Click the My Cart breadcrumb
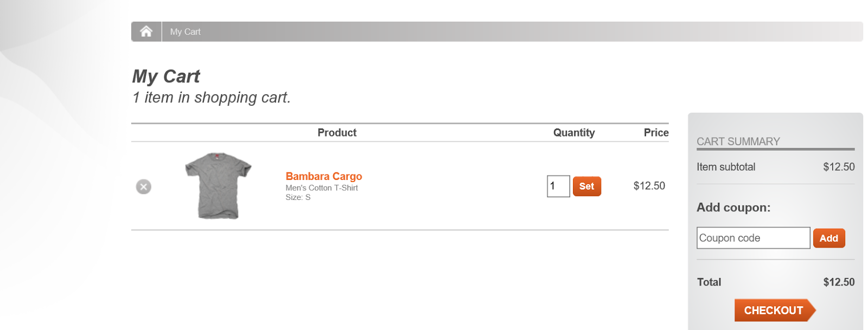The image size is (868, 330). pyautogui.click(x=185, y=32)
